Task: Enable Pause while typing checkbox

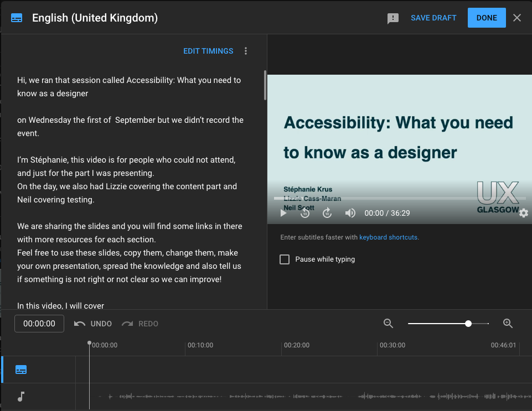Action: pyautogui.click(x=285, y=259)
